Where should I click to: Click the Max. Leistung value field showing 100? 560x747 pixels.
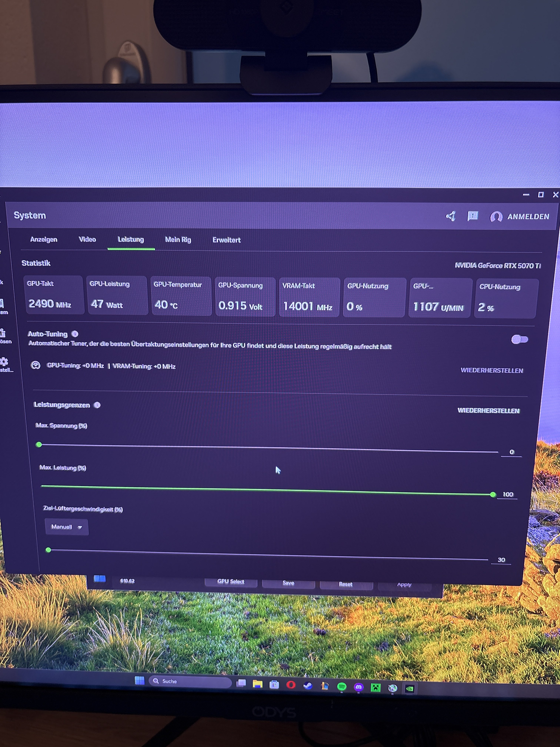tap(508, 494)
